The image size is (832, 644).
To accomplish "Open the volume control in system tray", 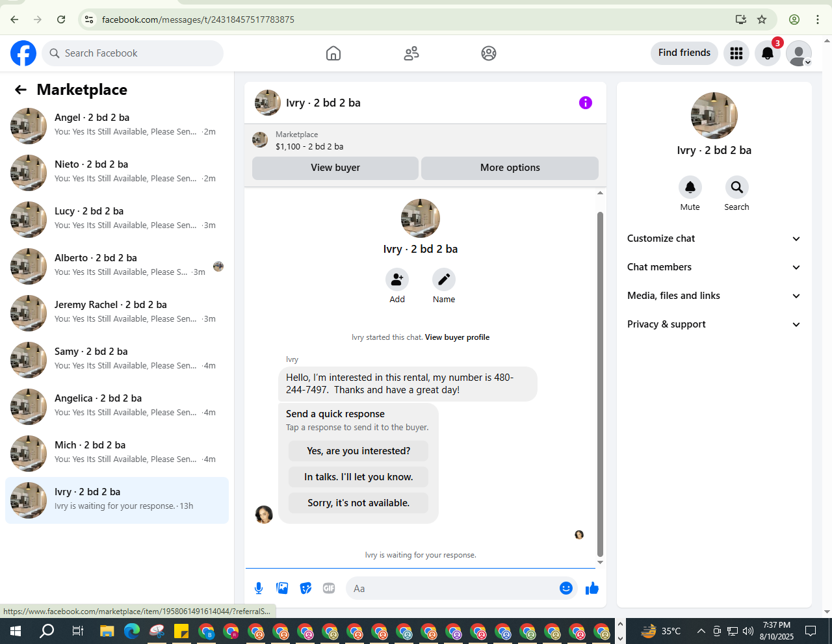I will pos(748,631).
